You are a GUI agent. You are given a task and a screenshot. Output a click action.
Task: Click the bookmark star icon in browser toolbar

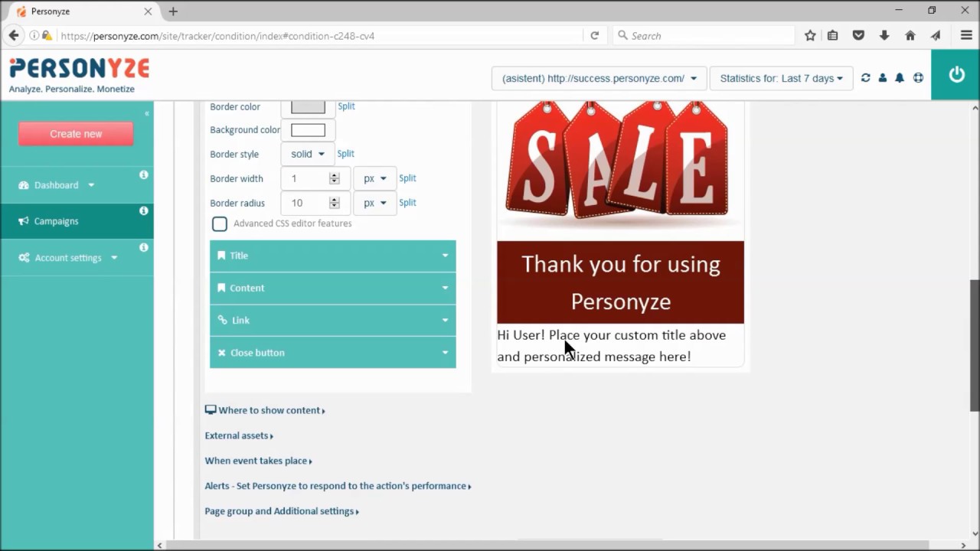[x=810, y=35]
